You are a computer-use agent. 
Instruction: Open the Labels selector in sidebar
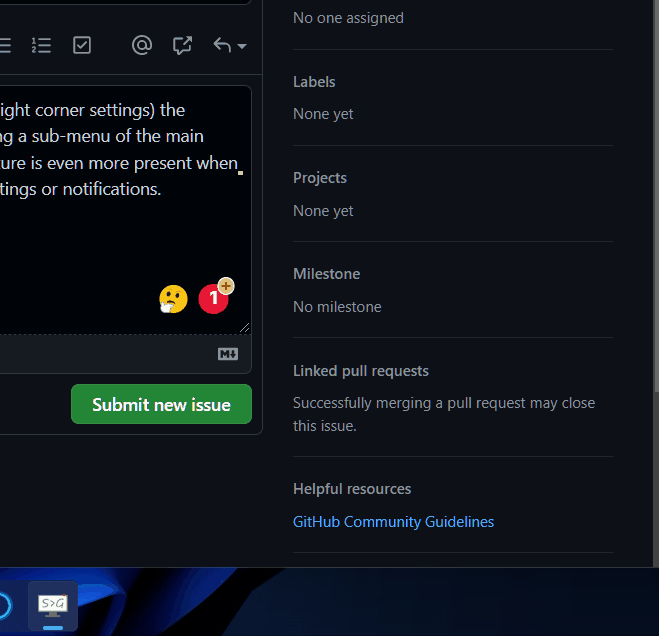tap(314, 82)
